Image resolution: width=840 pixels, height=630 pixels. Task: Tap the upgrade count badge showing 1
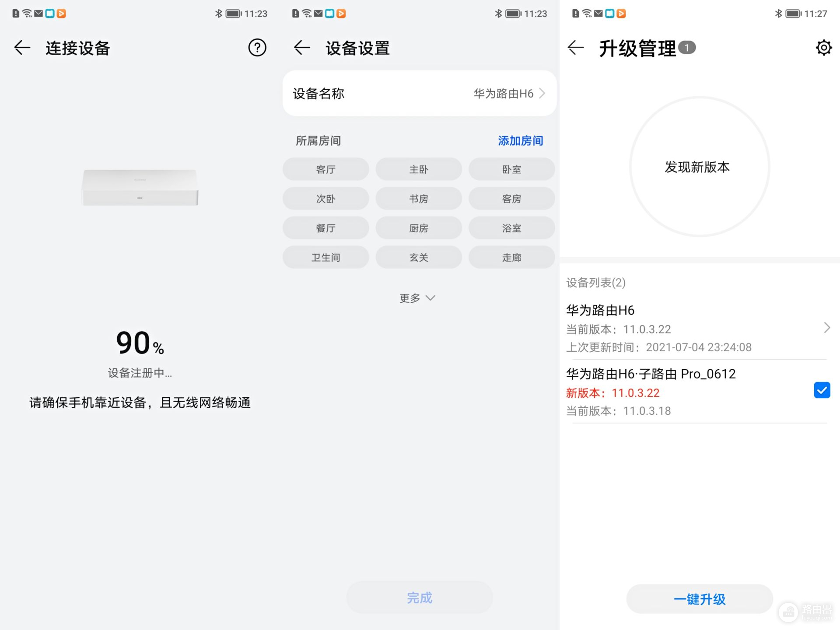click(687, 48)
